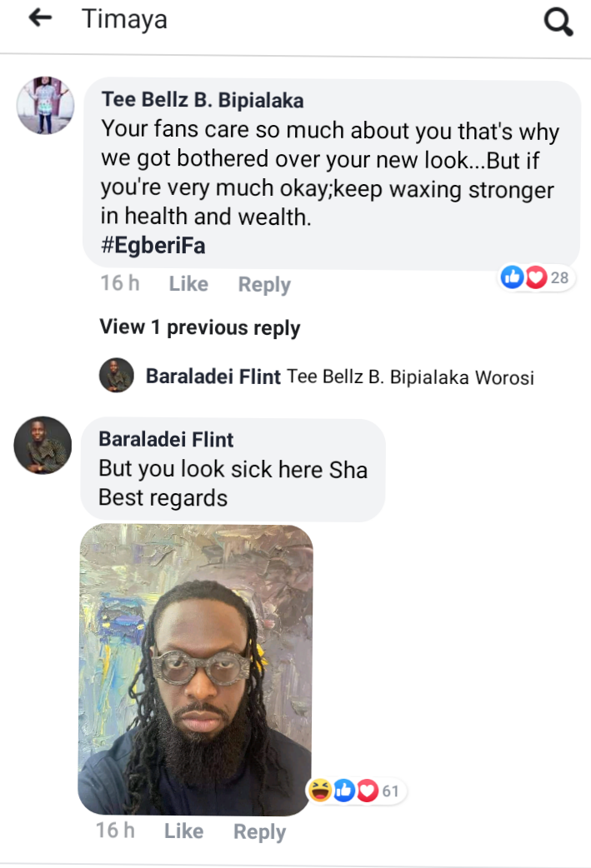The image size is (591, 868).
Task: Reply to Tee Bellz B. Bipialaka's comment
Action: (264, 285)
